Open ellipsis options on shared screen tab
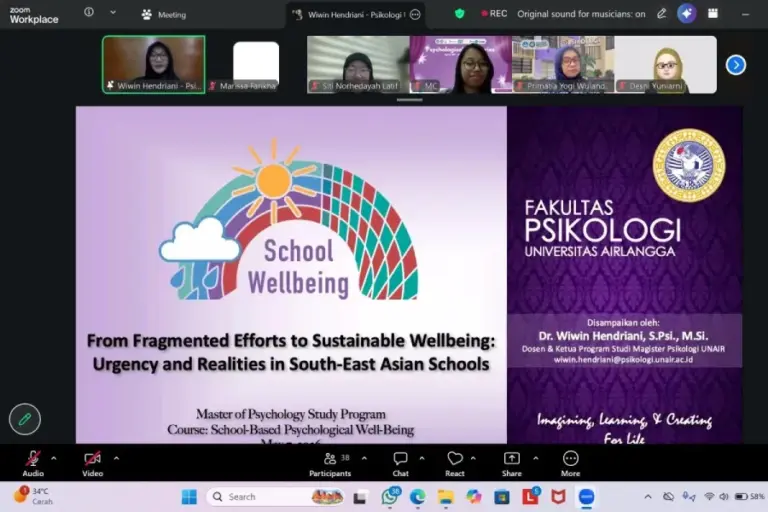Image resolution: width=768 pixels, height=512 pixels. point(415,15)
